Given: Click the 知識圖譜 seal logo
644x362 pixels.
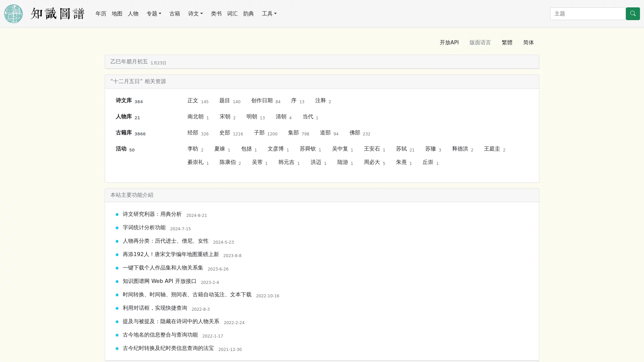Looking at the screenshot, I should pyautogui.click(x=13, y=13).
